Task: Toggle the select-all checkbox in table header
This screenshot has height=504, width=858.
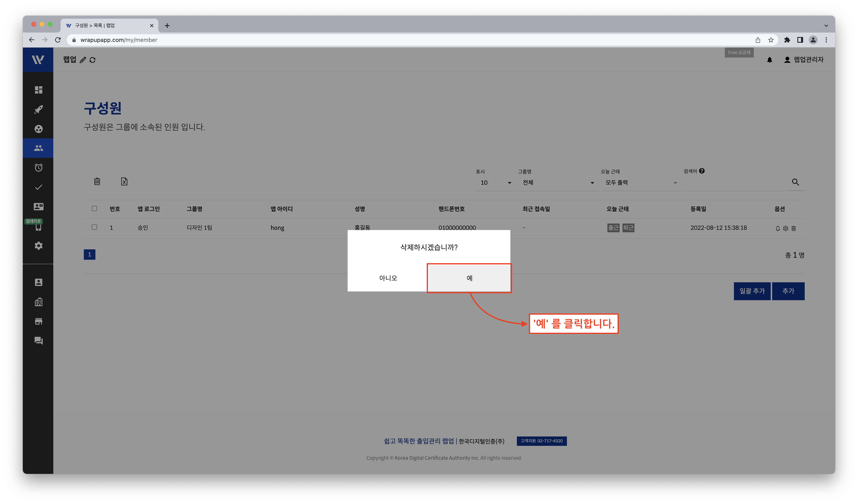Action: (x=94, y=208)
